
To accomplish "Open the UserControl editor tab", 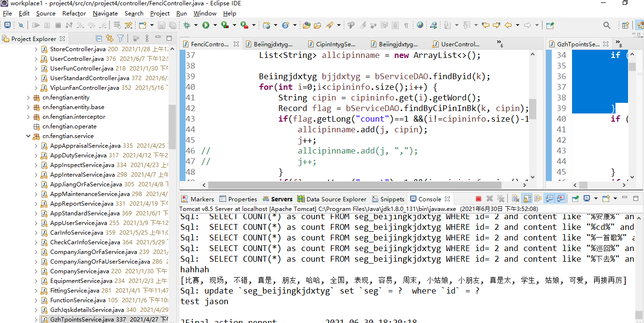I will [459, 44].
